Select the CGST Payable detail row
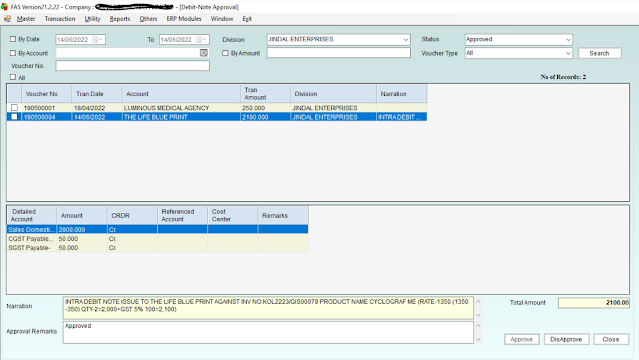Viewport: 639px width, 360px height. pos(157,239)
